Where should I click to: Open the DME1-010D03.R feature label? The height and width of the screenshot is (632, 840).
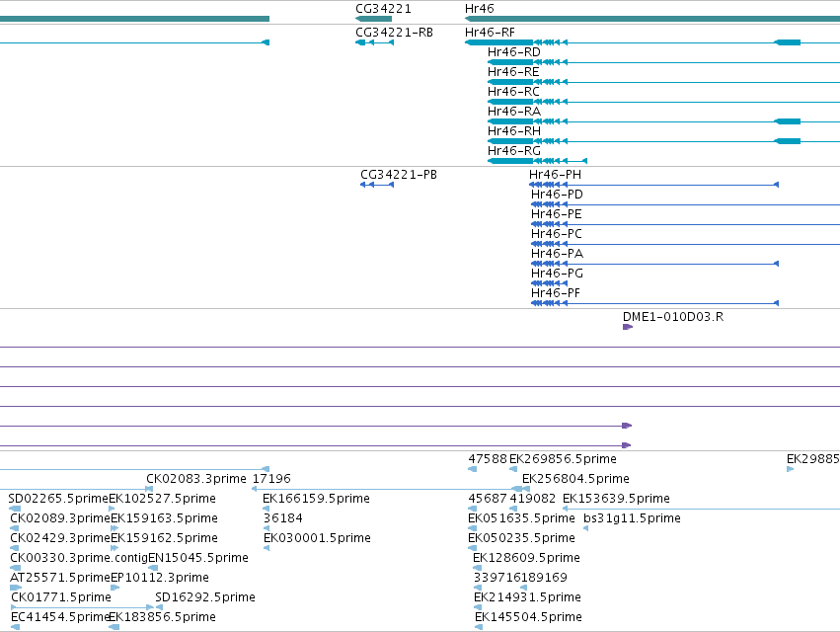pyautogui.click(x=673, y=317)
